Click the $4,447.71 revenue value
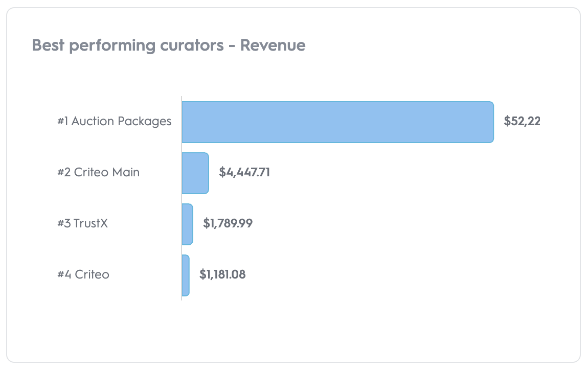The image size is (588, 371). pyautogui.click(x=244, y=172)
